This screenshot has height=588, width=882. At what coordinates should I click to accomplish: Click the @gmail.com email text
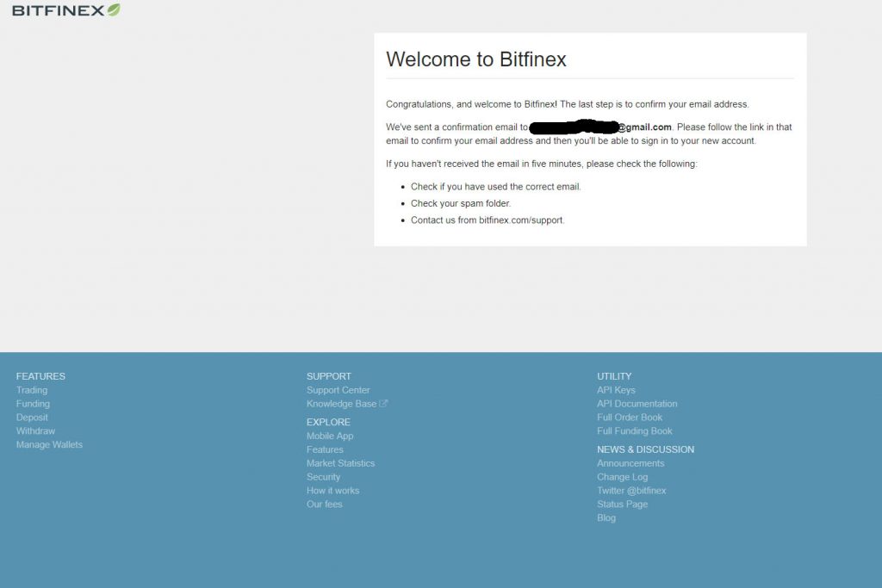645,127
